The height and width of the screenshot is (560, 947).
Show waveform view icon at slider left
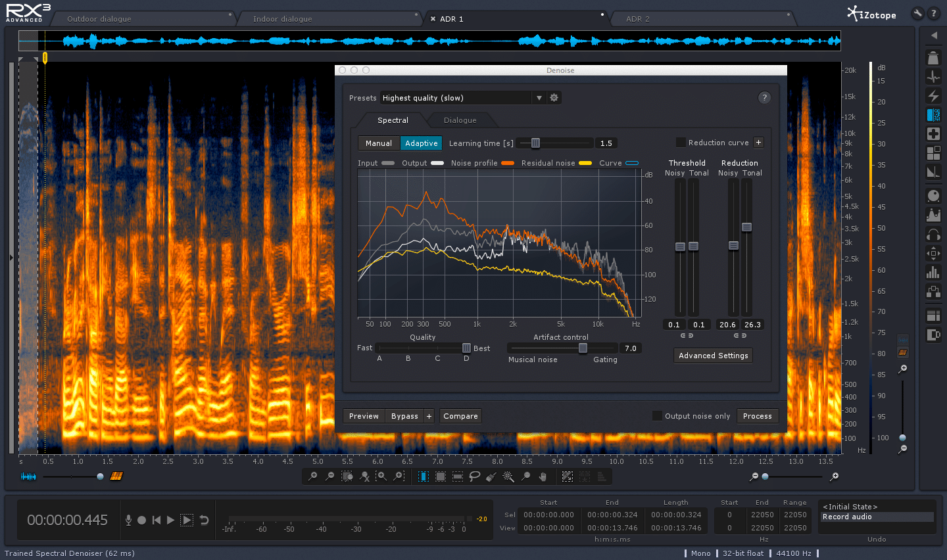28,477
